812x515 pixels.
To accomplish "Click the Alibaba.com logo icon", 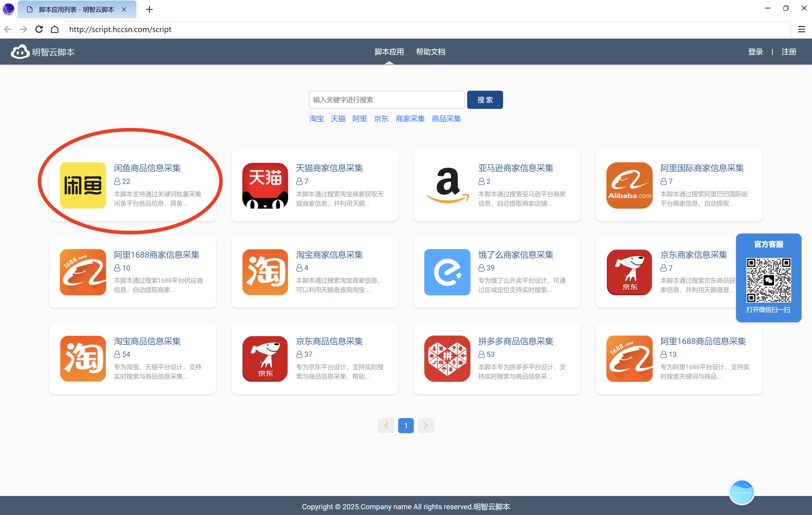I will (630, 185).
